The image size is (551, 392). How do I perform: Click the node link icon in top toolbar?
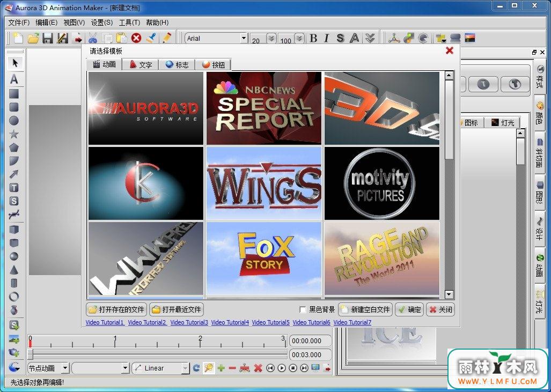[394, 38]
